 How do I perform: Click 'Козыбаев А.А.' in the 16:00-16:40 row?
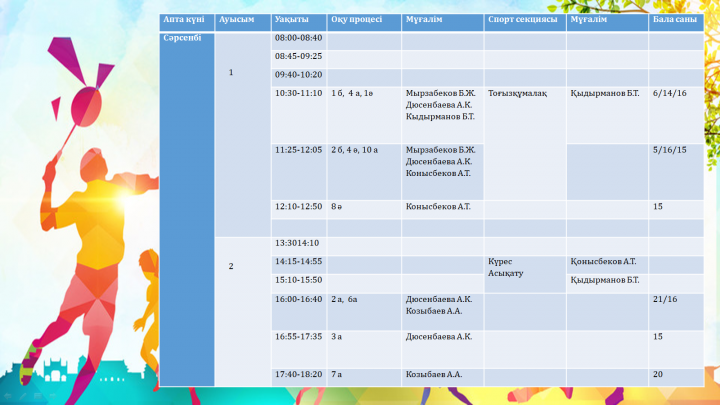pos(433,311)
